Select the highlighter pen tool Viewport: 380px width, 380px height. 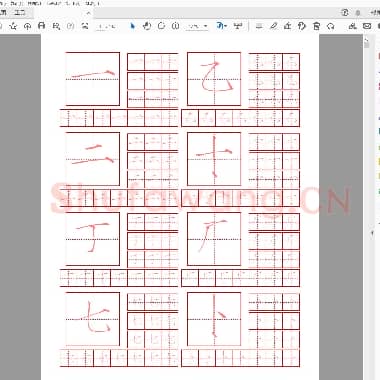pos(273,26)
